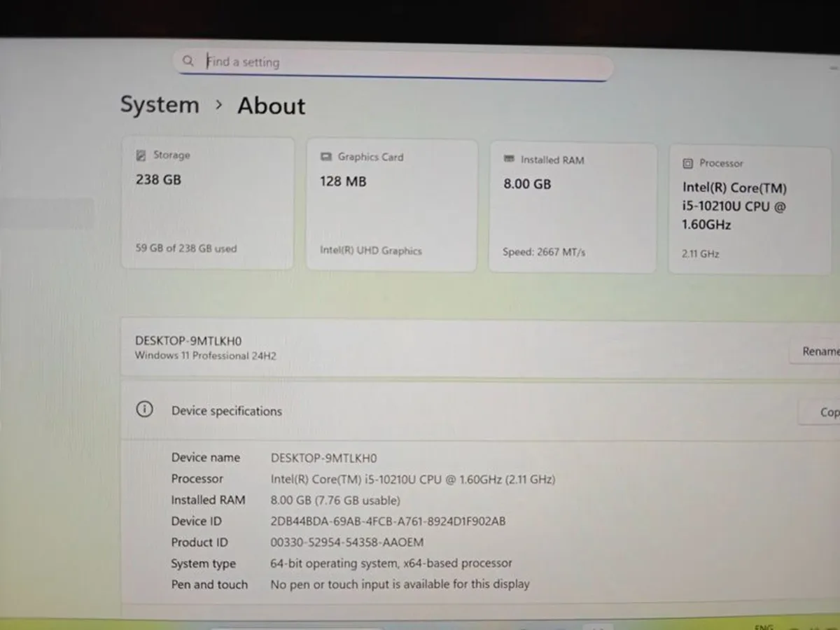Open the Storage card showing 238 GB
Image resolution: width=840 pixels, height=630 pixels.
pyautogui.click(x=208, y=203)
